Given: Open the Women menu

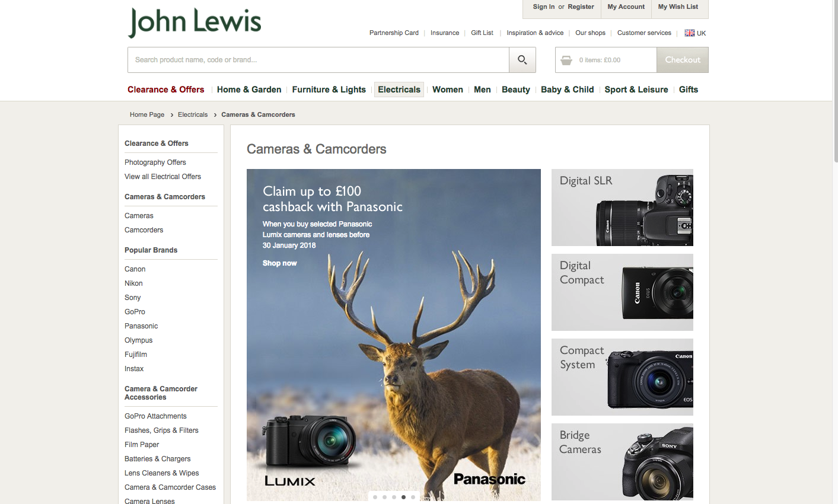Looking at the screenshot, I should pyautogui.click(x=448, y=90).
